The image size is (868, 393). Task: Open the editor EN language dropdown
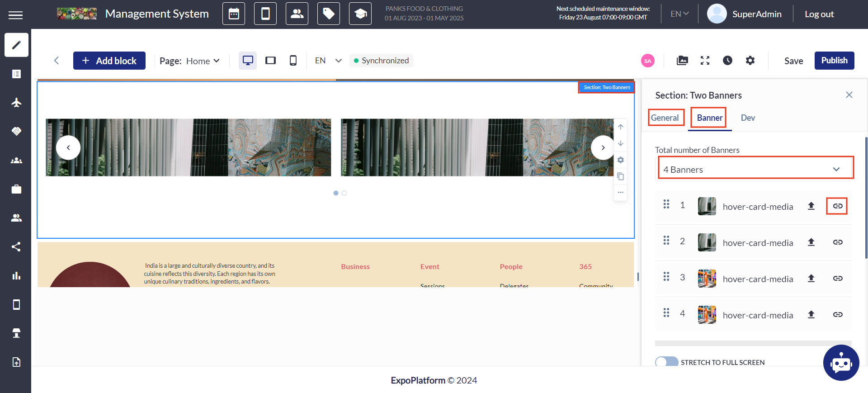pyautogui.click(x=328, y=61)
